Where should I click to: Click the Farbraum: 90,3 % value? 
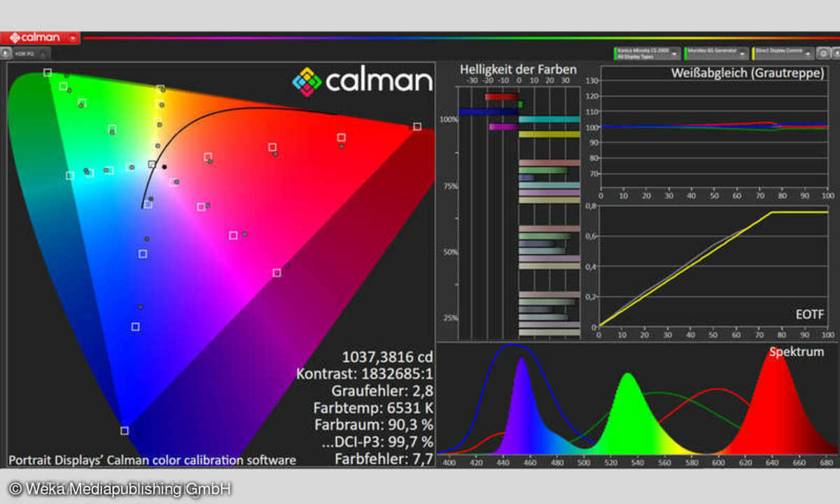374,424
